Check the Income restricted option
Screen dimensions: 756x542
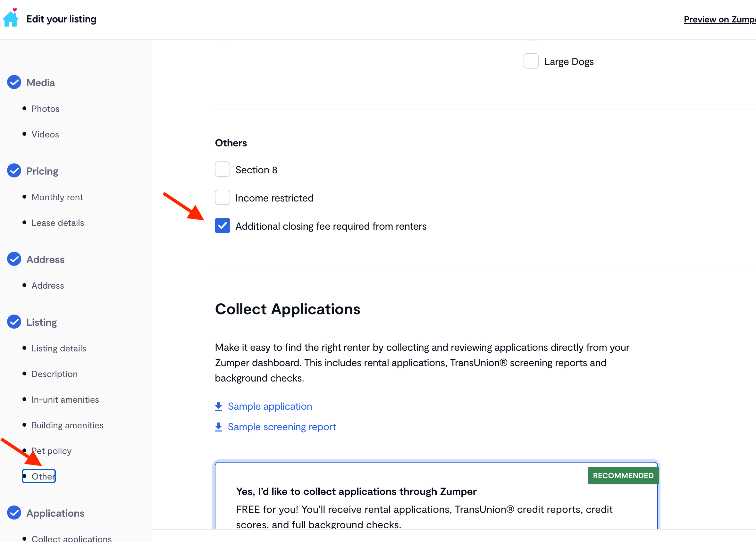click(x=222, y=198)
